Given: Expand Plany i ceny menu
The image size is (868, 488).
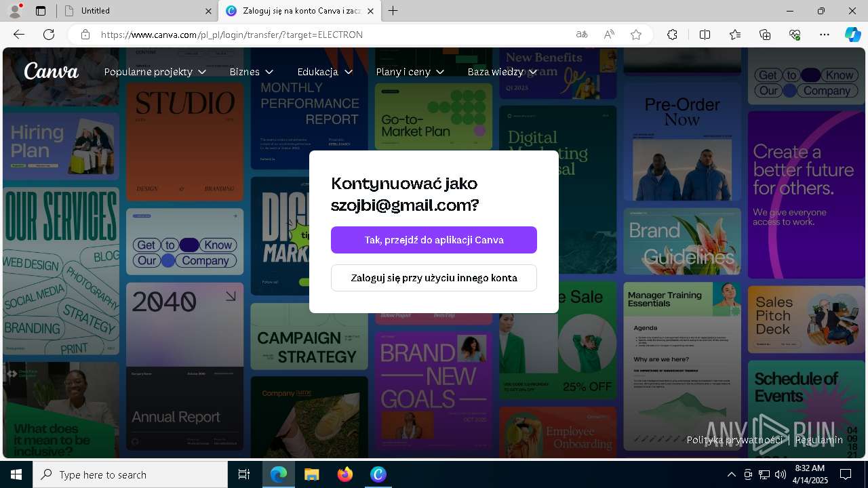Looking at the screenshot, I should point(410,72).
